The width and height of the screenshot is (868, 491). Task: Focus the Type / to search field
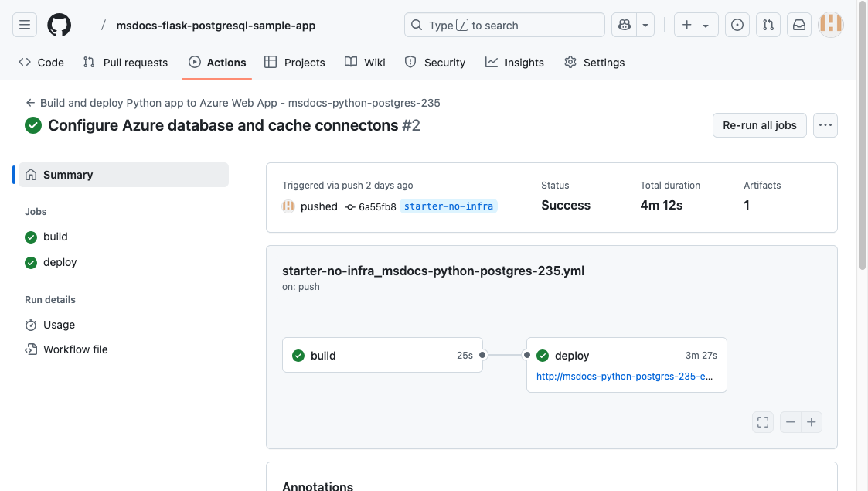504,24
